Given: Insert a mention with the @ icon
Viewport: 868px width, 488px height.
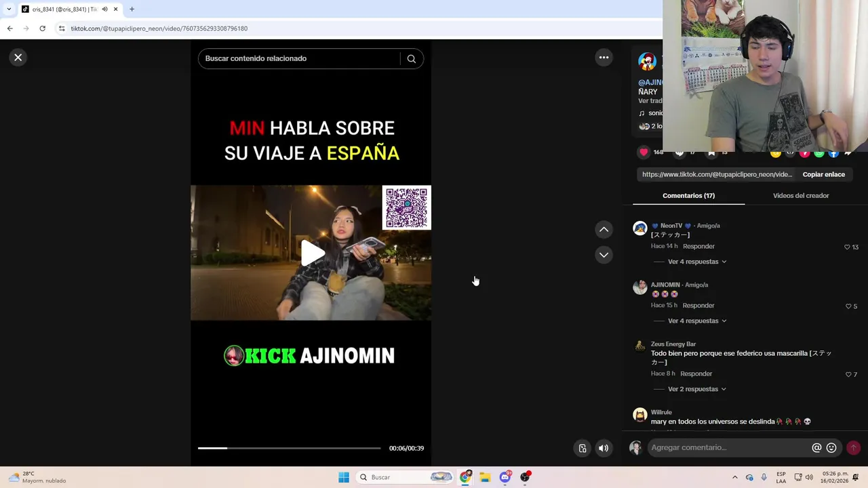Looking at the screenshot, I should [816, 447].
